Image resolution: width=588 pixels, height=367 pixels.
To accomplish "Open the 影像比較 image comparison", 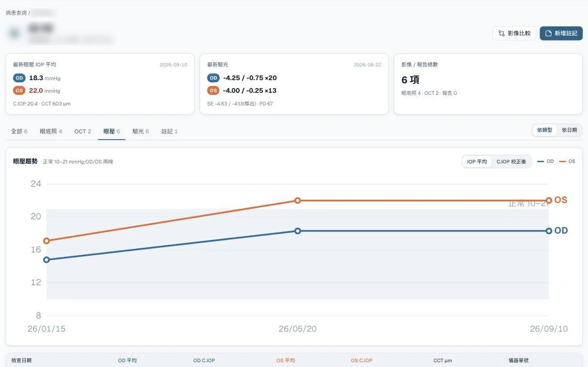I will [514, 33].
